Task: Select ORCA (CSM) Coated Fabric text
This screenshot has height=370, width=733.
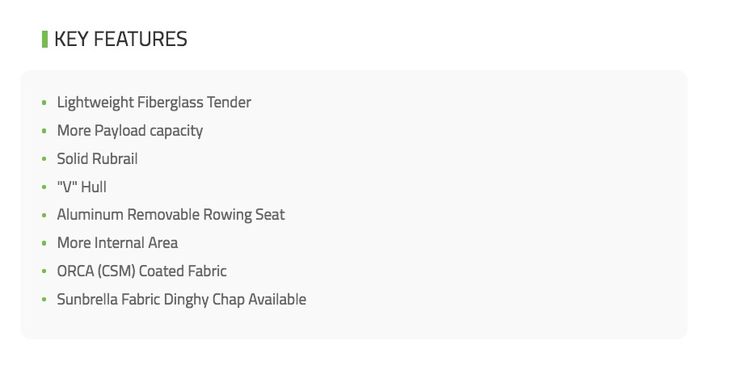Action: [x=142, y=271]
